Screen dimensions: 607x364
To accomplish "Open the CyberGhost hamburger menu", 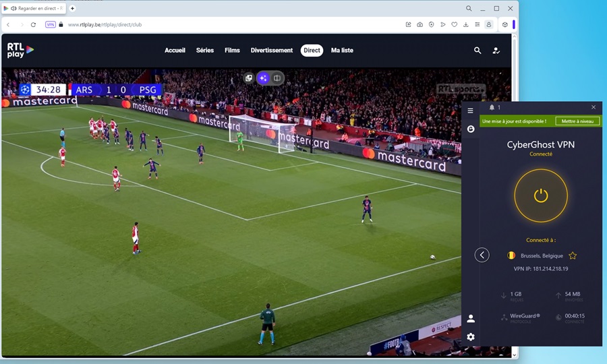I will tap(471, 111).
